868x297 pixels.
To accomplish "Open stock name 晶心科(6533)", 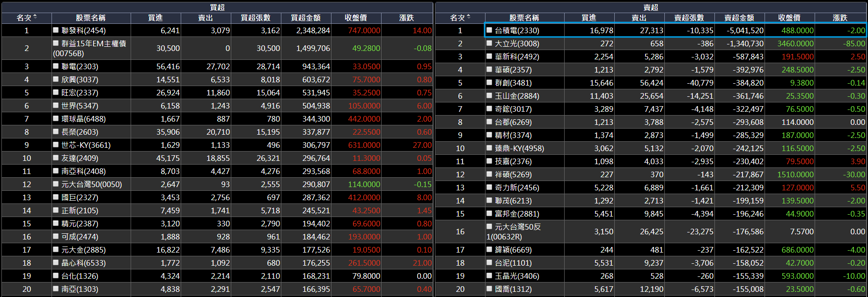I will pos(83,263).
